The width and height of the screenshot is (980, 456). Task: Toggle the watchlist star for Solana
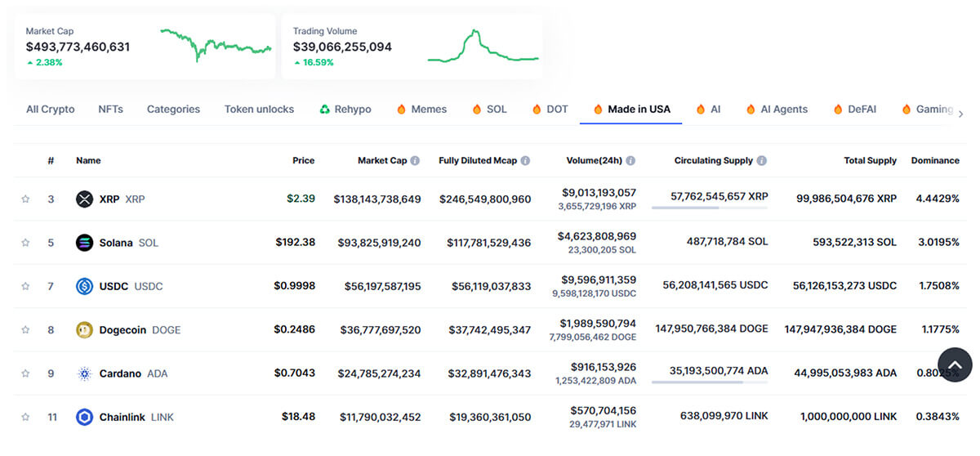tap(25, 243)
